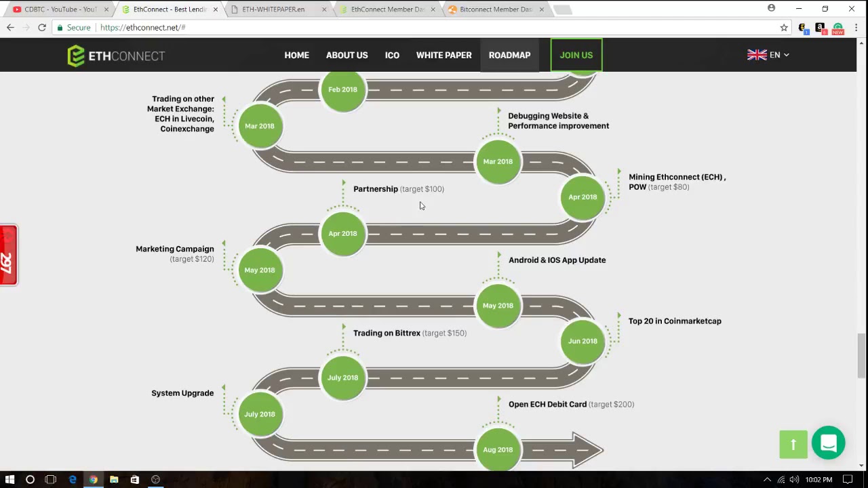Screen dimensions: 868x488
Task: Click the EthConnect logo in the header
Action: pyautogui.click(x=116, y=56)
